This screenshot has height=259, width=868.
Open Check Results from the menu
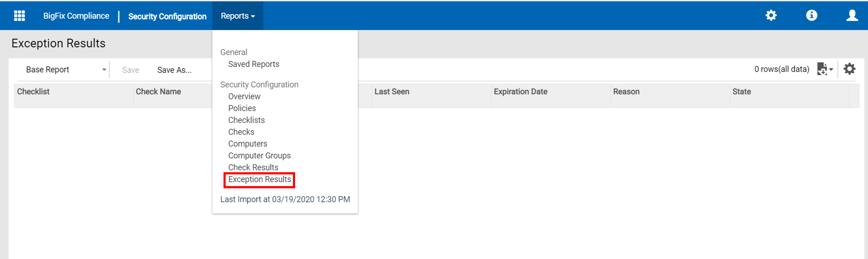coord(253,167)
